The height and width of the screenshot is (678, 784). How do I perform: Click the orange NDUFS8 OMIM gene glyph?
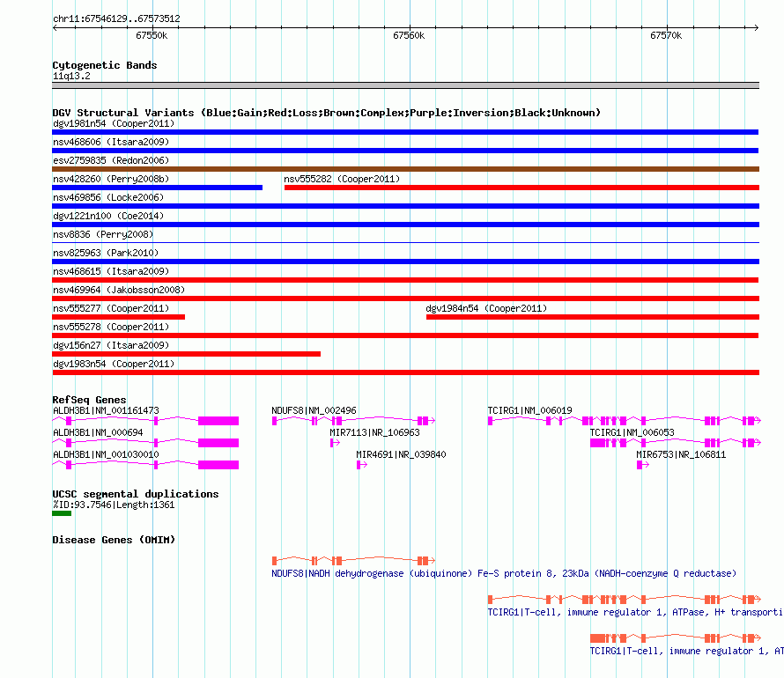click(353, 561)
